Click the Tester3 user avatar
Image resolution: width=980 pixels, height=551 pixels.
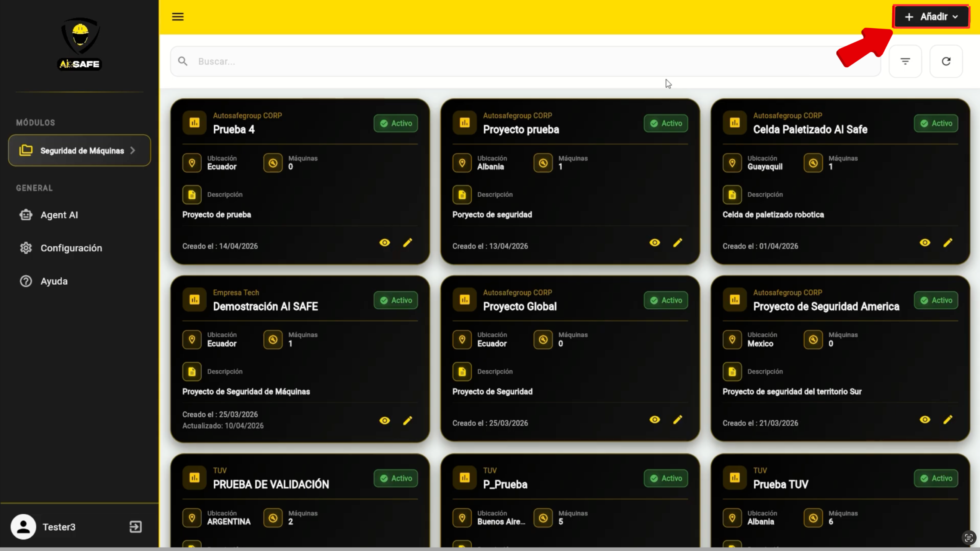[23, 527]
